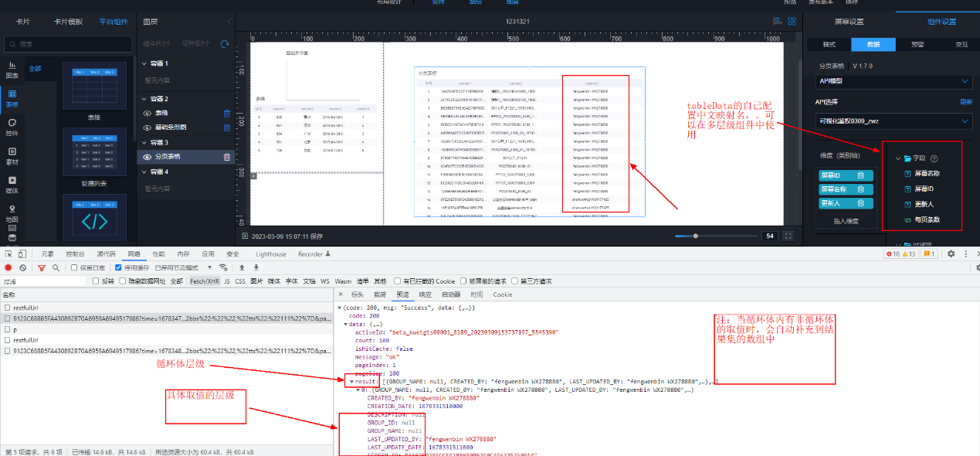Open the 响应 request tab
Viewport: 980px width, 456px height.
coord(426,294)
